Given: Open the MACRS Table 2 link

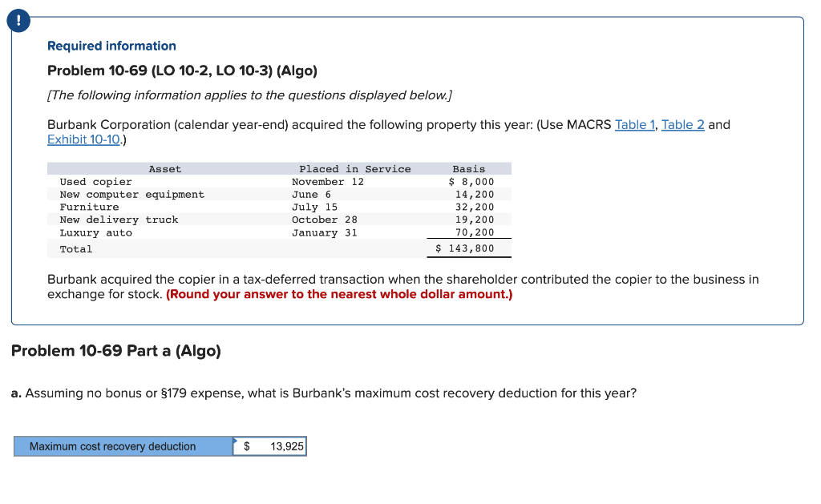Looking at the screenshot, I should [682, 124].
